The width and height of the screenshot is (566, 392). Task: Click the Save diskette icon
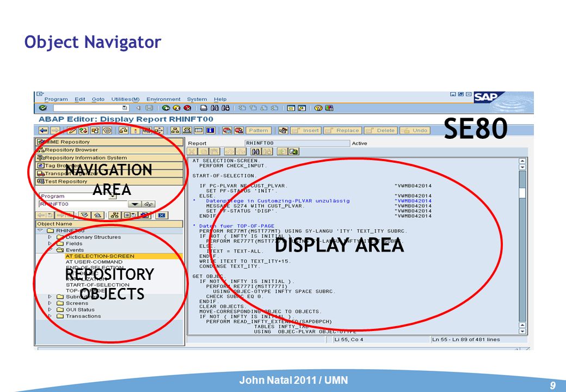[149, 108]
